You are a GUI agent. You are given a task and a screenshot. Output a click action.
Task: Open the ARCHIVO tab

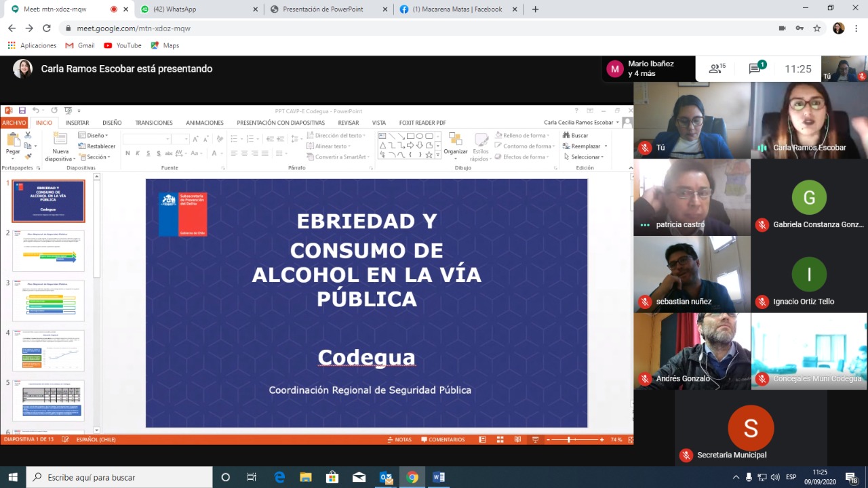pos(14,123)
